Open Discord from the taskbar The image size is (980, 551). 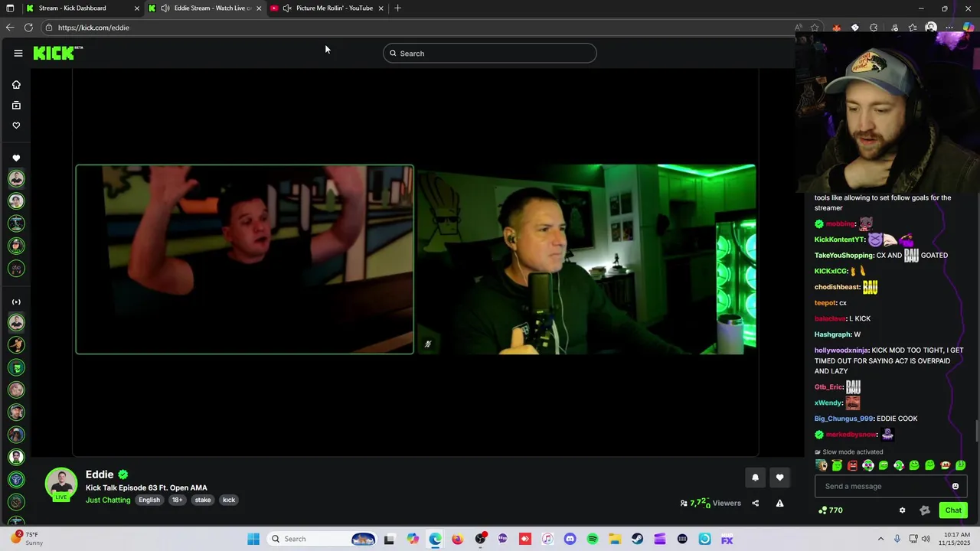coord(570,539)
